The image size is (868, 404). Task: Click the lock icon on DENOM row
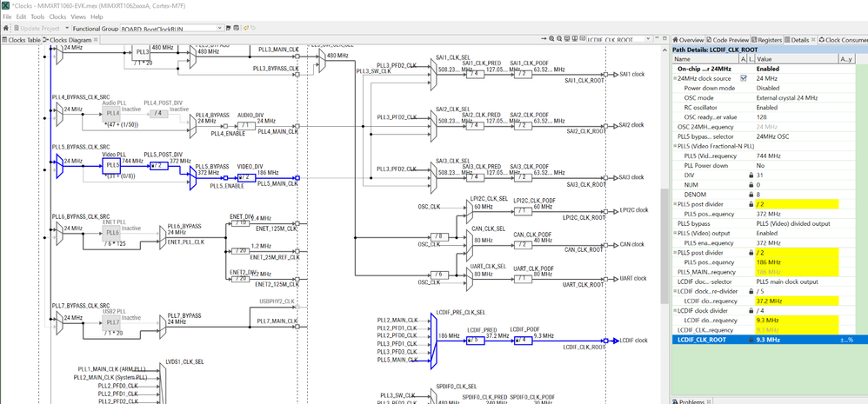tap(751, 195)
